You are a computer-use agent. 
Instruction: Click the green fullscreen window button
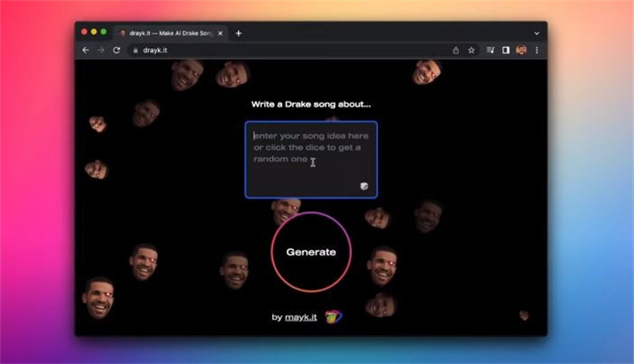coord(104,32)
